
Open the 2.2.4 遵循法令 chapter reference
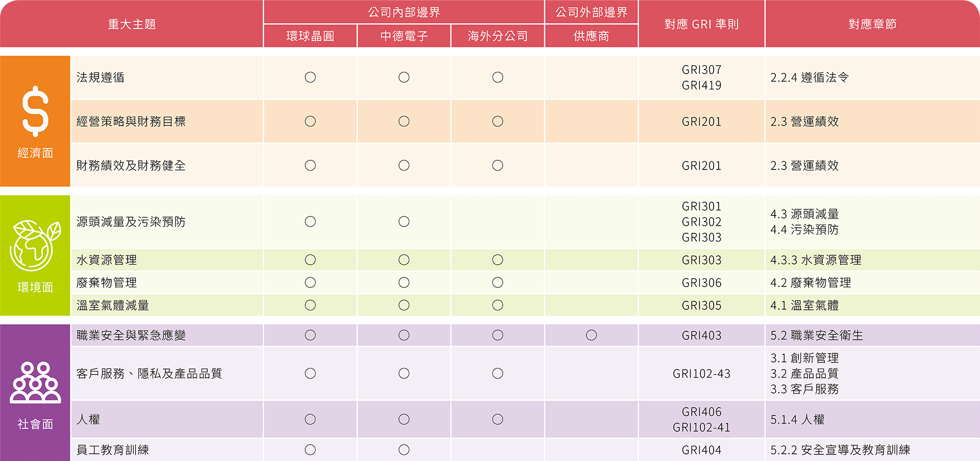point(810,78)
